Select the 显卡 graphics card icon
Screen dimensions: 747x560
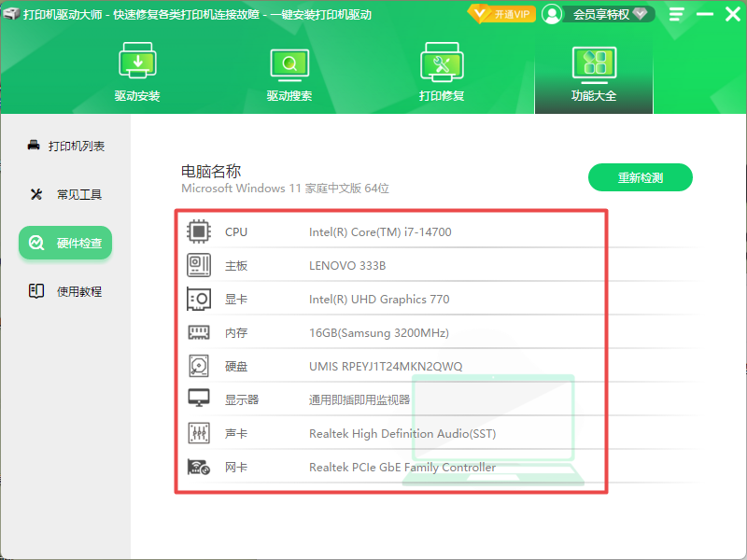[197, 298]
